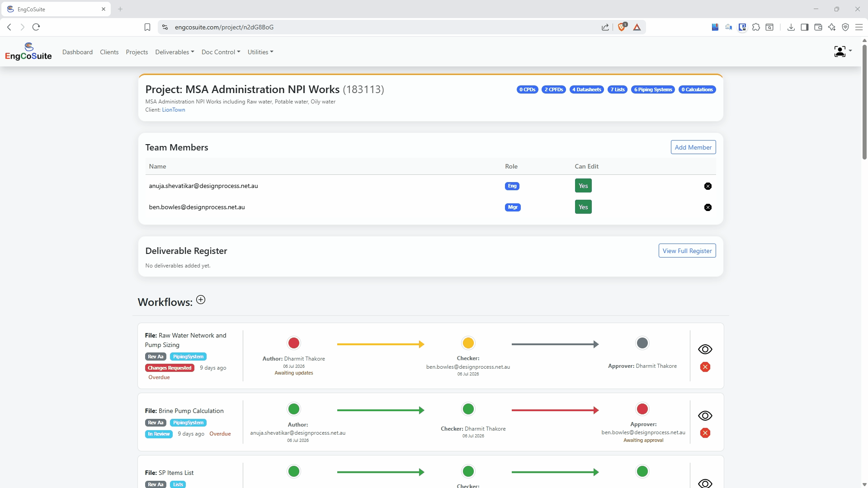The image size is (868, 488).
Task: View Raw Water Network workflow eye icon
Action: click(x=705, y=349)
